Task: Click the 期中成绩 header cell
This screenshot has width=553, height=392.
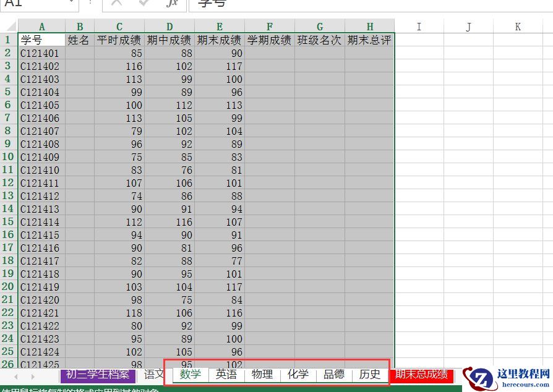Action: coord(169,40)
